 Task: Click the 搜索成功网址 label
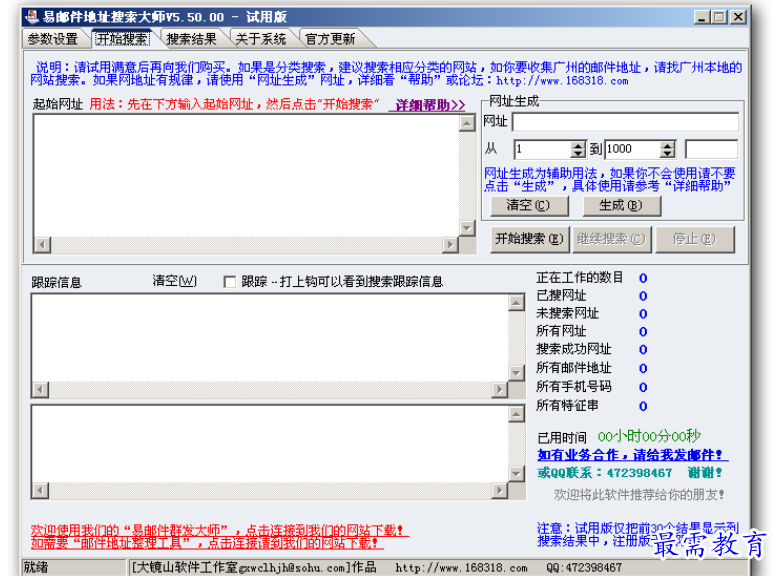pos(574,349)
